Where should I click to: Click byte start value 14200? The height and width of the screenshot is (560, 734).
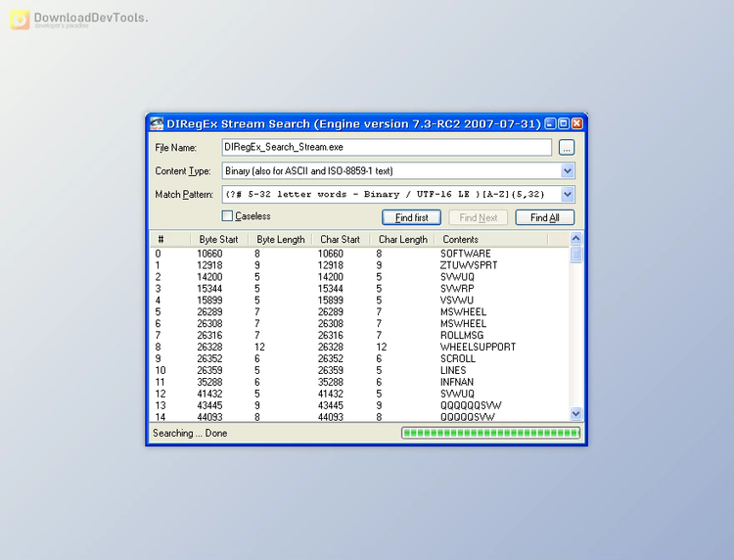coord(209,277)
